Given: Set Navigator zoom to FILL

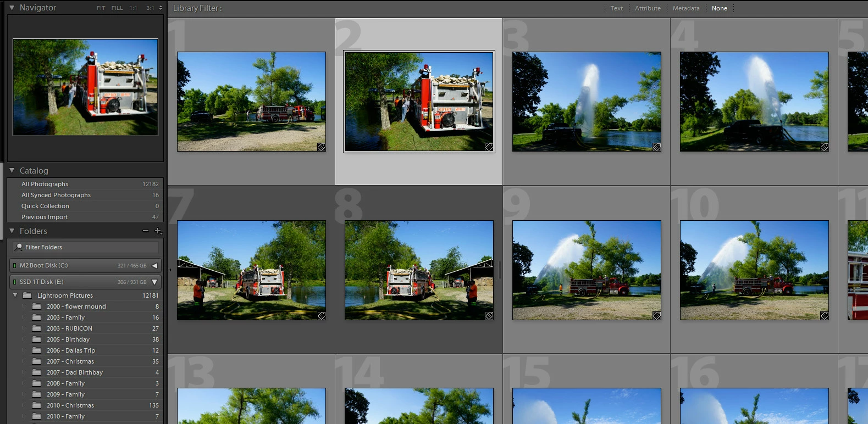Looking at the screenshot, I should tap(117, 8).
